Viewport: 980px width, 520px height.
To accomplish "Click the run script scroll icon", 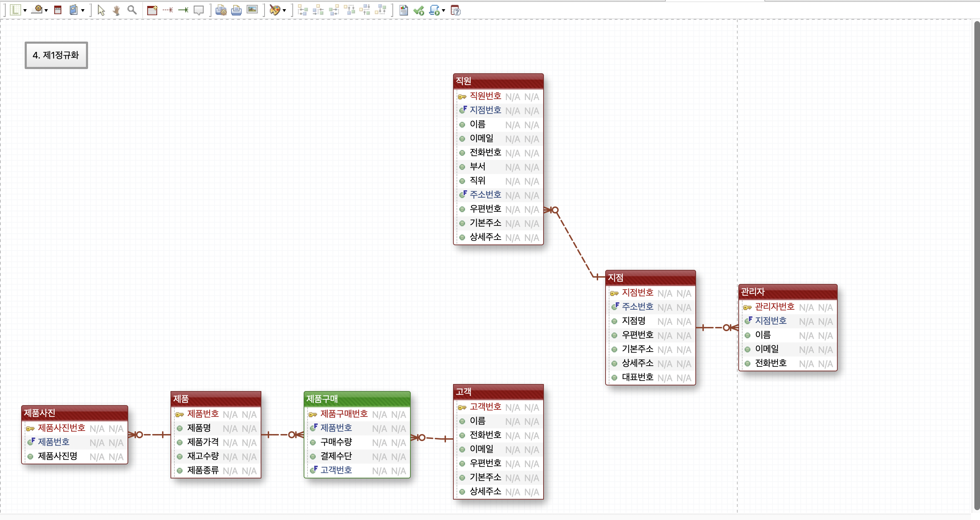I will [x=434, y=10].
